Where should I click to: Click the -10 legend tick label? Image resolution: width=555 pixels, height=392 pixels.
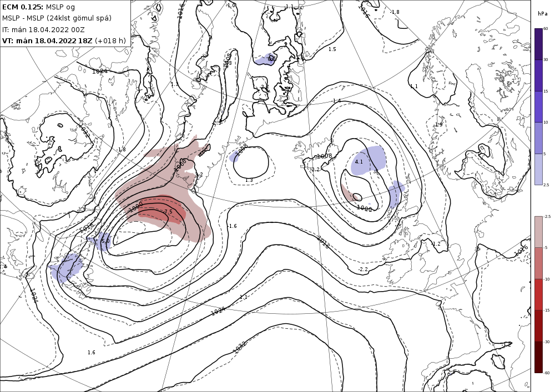pyautogui.click(x=547, y=279)
